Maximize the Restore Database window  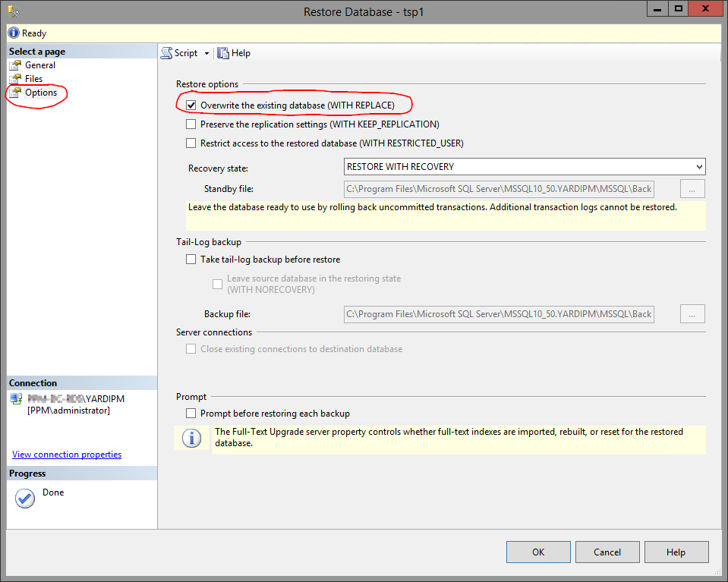point(679,9)
